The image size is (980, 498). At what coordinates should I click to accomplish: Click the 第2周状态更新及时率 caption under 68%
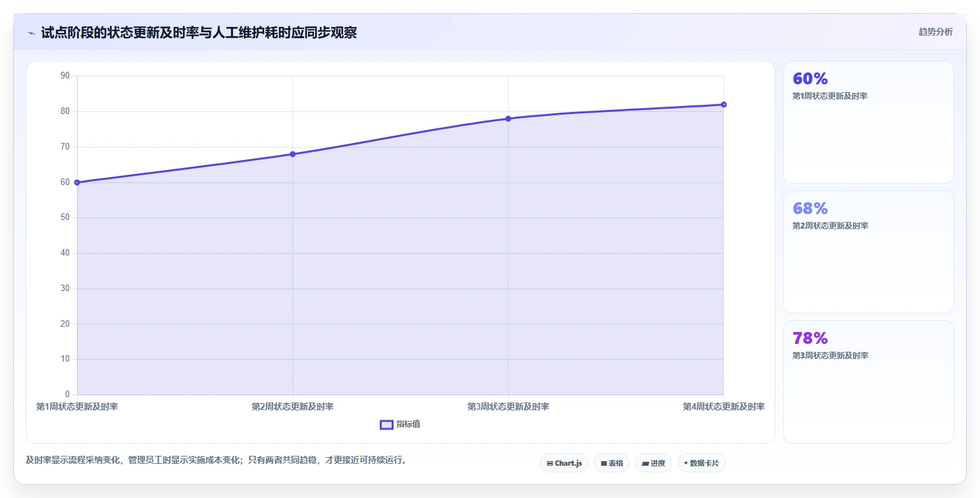(x=830, y=226)
